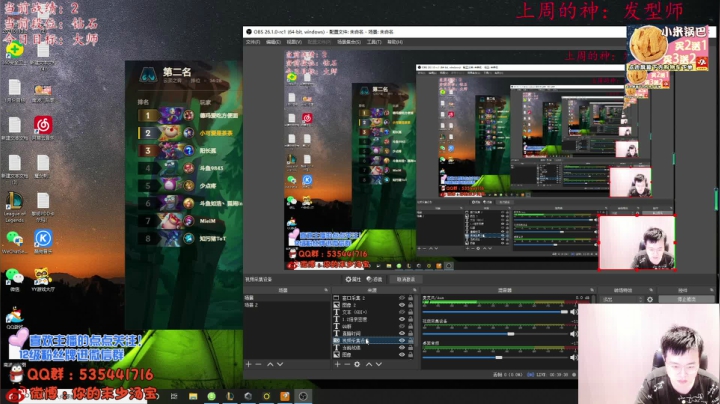720x404 pixels.
Task: Select the 窗口采集 2 source row
Action: (x=373, y=298)
